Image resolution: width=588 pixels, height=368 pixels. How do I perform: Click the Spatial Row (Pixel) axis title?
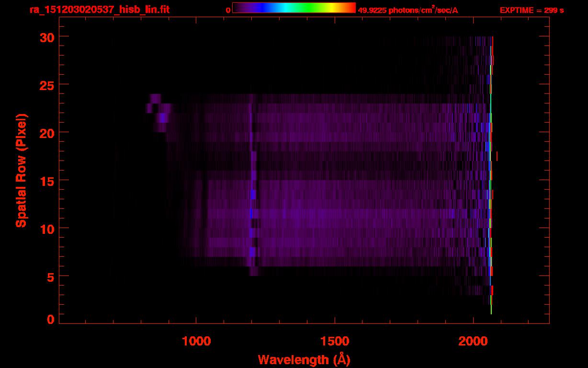tap(21, 170)
